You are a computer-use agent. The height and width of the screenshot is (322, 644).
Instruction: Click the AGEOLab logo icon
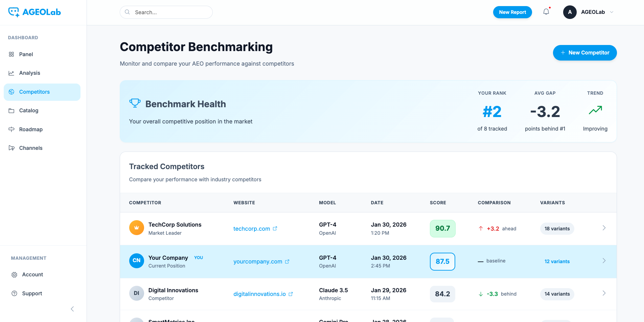tap(14, 12)
